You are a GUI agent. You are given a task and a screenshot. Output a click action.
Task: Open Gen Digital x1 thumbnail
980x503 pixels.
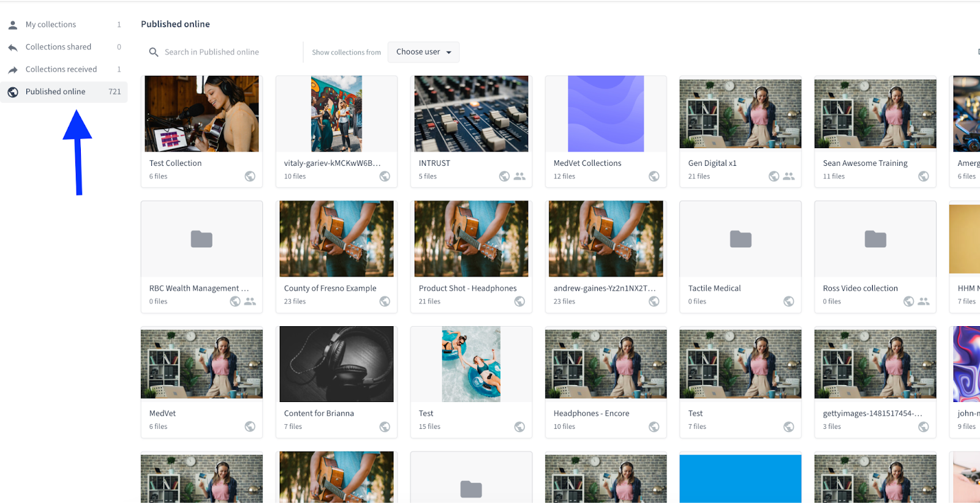[x=741, y=114]
